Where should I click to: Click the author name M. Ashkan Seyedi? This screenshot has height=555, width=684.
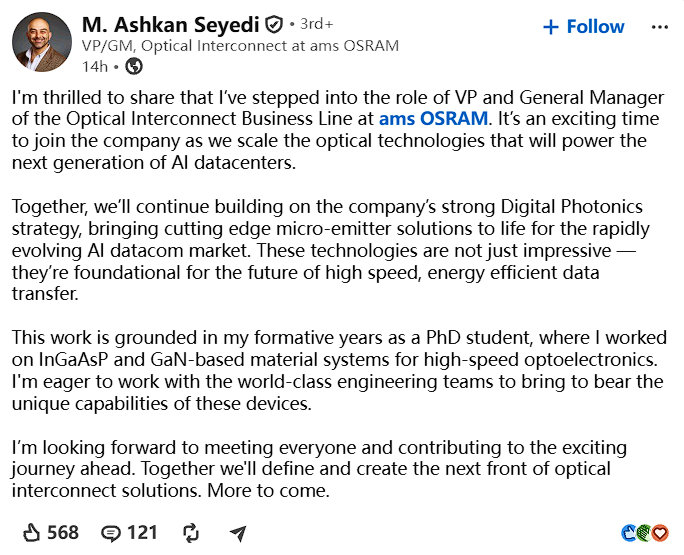(x=171, y=25)
